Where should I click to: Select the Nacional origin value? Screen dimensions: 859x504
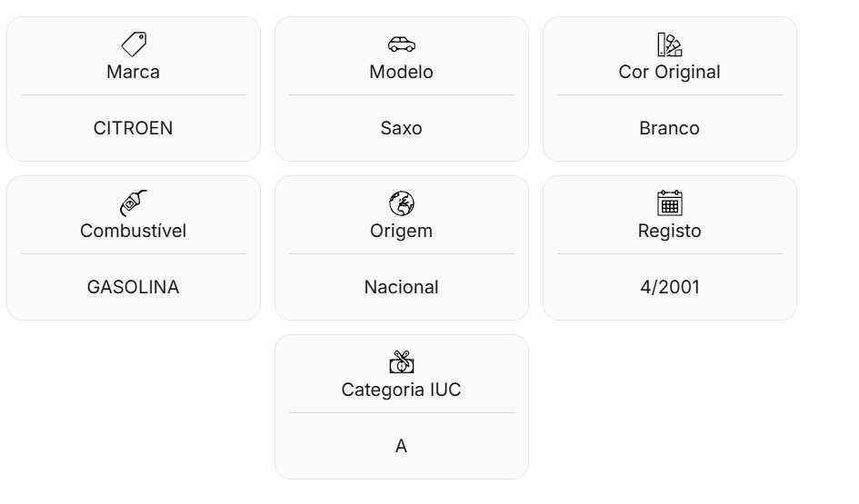point(401,287)
